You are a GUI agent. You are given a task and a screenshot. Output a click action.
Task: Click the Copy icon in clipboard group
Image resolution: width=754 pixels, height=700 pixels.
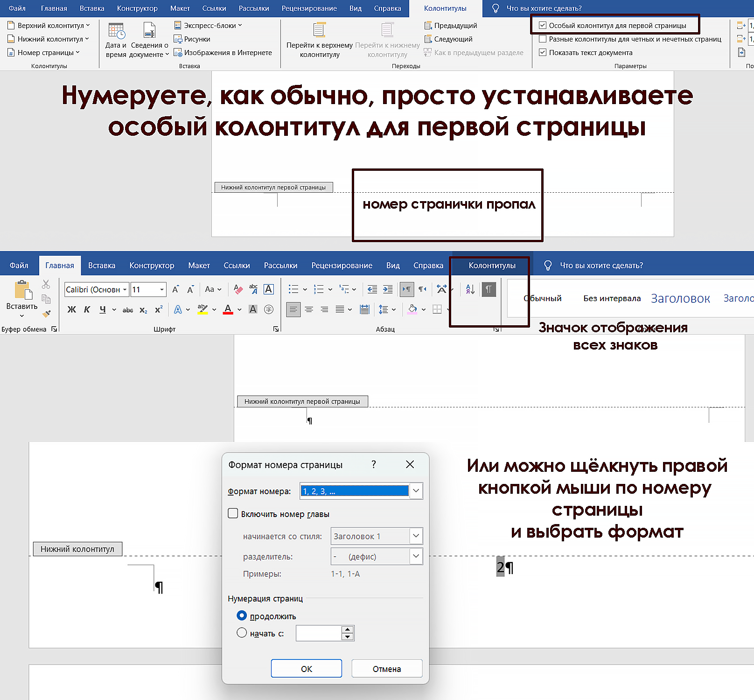[46, 299]
